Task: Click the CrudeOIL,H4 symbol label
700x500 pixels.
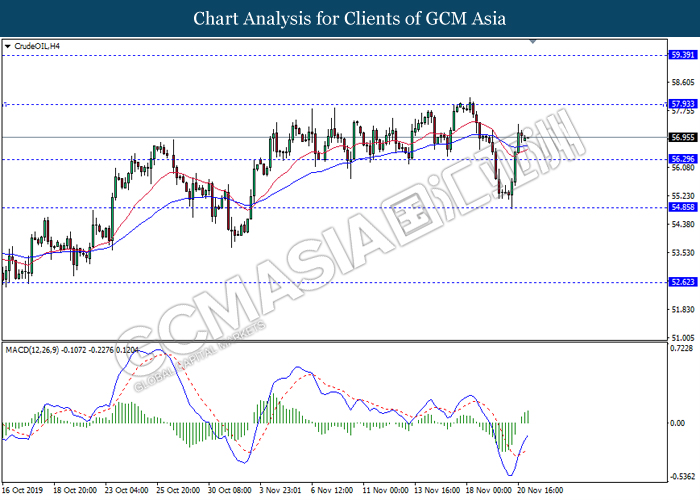Action: click(38, 46)
